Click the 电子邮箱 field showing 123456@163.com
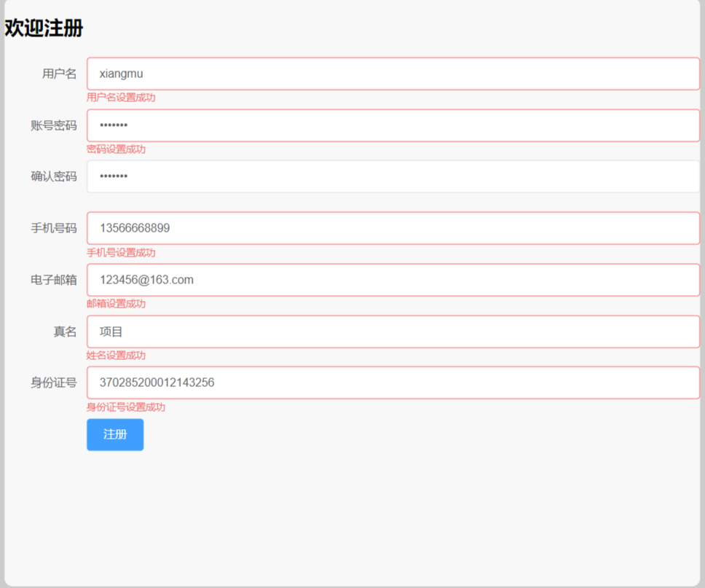Image resolution: width=705 pixels, height=588 pixels. tap(393, 280)
